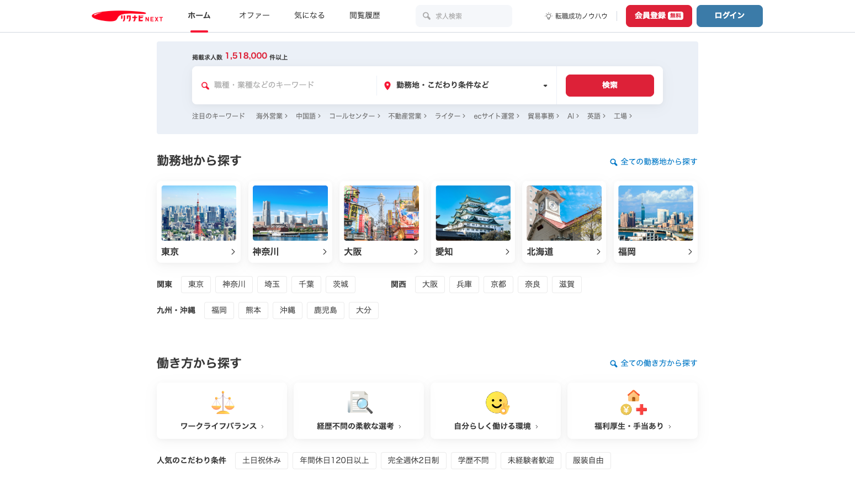The width and height of the screenshot is (855, 504).
Task: Expand the 福岡 card chevron arrow
Action: [690, 252]
